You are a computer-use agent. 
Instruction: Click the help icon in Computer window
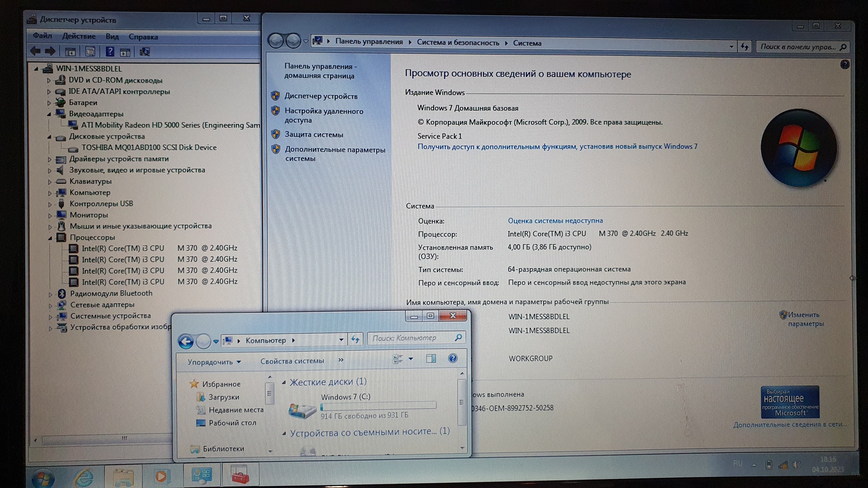pyautogui.click(x=453, y=358)
